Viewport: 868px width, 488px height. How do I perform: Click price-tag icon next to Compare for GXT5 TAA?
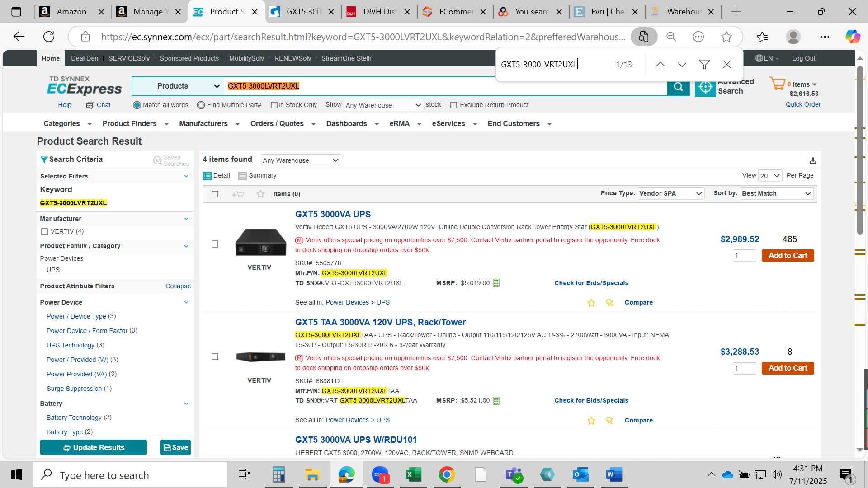(x=610, y=421)
